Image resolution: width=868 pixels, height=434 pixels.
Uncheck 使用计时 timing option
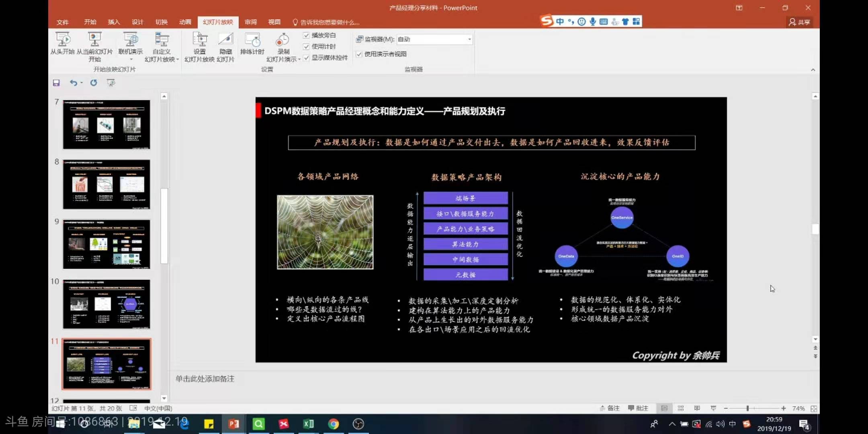click(x=306, y=46)
